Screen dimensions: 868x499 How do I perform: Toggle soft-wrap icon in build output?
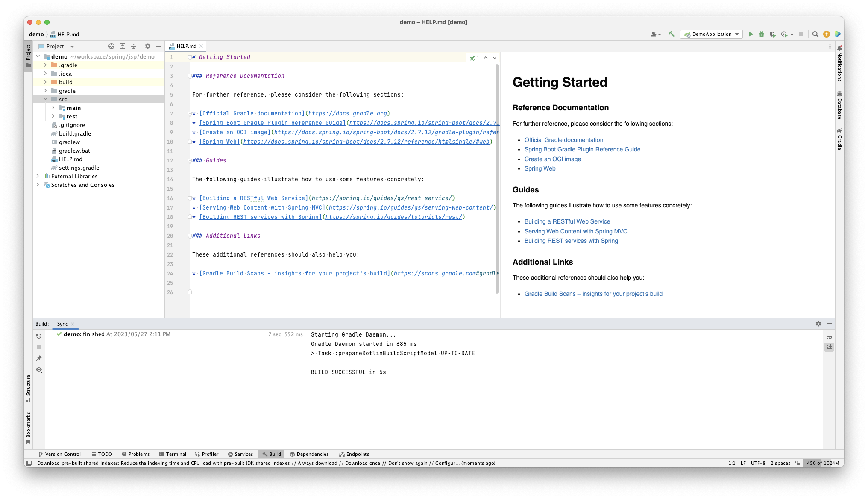(x=829, y=336)
